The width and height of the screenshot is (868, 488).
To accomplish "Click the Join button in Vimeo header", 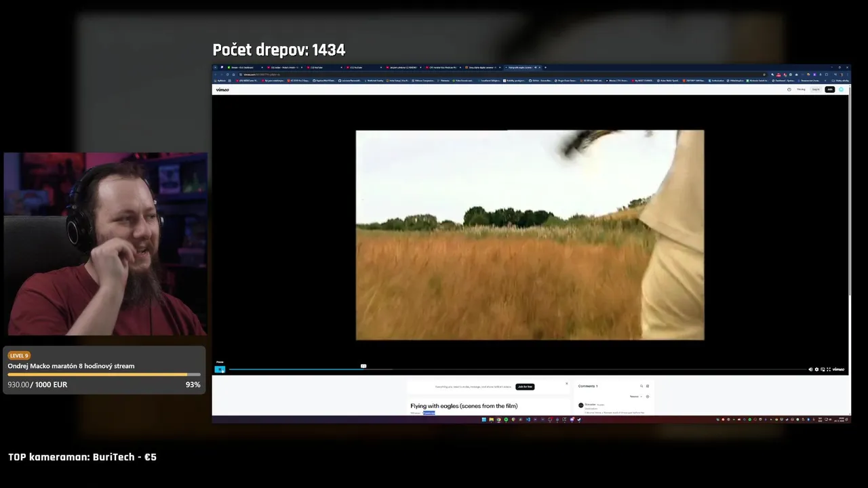I will click(x=830, y=89).
